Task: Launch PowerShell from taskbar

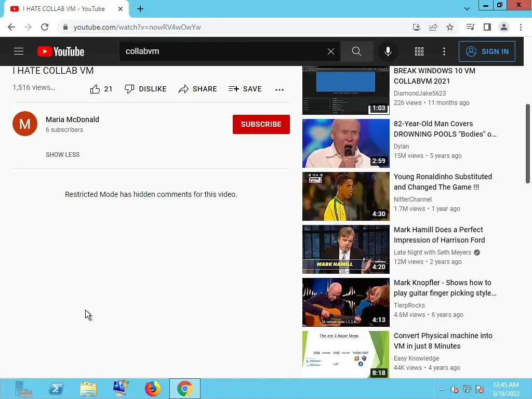Action: click(x=56, y=389)
